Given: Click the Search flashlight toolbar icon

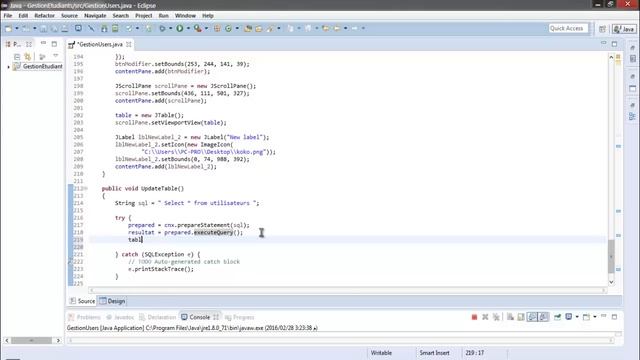Looking at the screenshot, I should [x=270, y=29].
